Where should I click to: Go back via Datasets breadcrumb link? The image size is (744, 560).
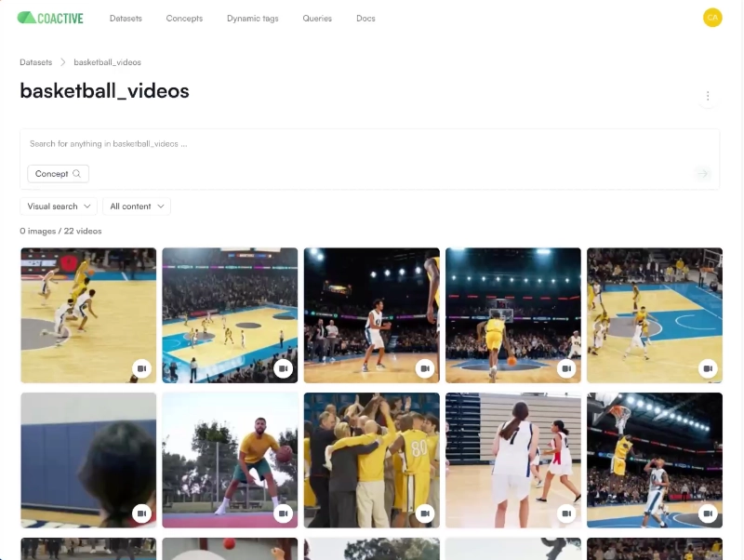click(x=36, y=62)
